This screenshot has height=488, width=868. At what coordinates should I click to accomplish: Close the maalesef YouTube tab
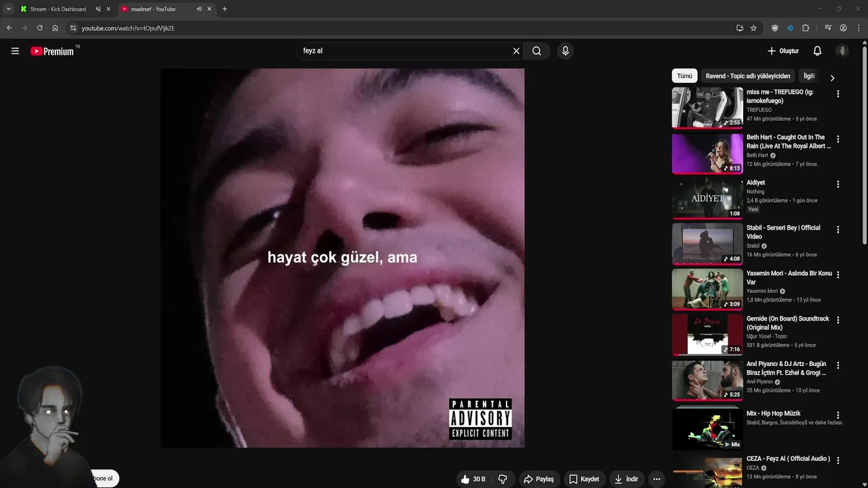point(209,9)
